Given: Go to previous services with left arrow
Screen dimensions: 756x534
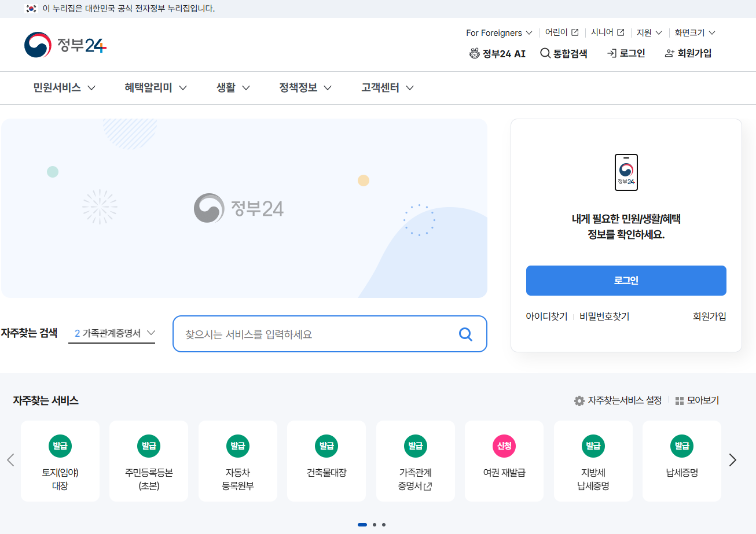Looking at the screenshot, I should [10, 460].
